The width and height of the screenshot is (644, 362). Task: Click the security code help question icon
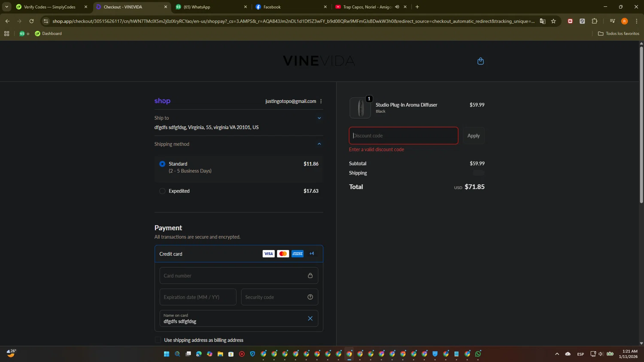point(310,297)
